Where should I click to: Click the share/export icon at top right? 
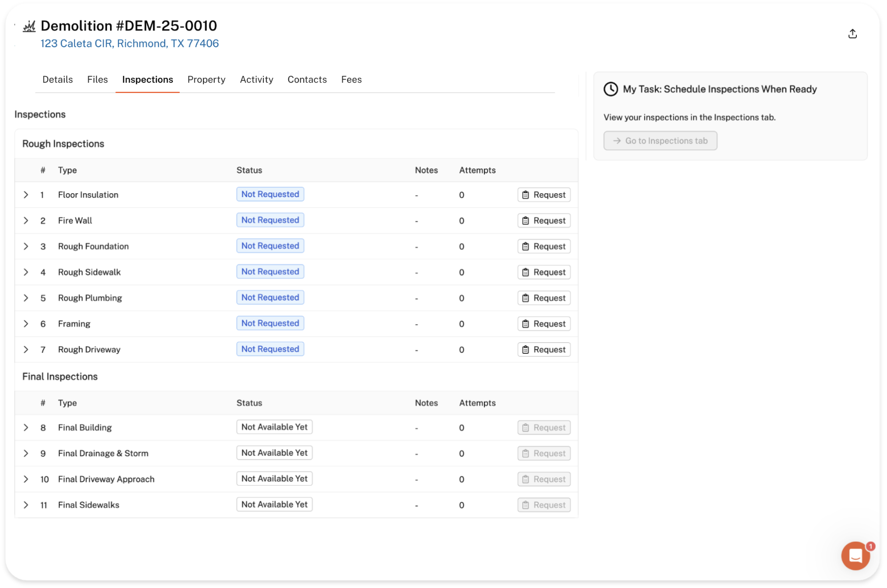852,34
